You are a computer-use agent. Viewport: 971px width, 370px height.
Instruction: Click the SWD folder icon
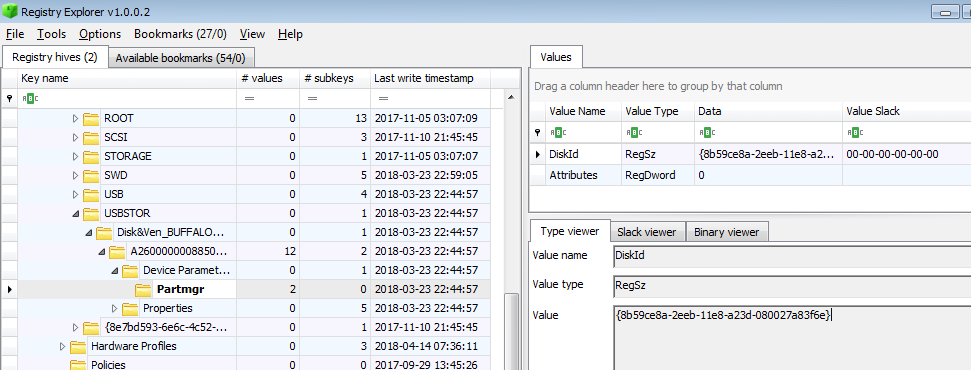pos(91,175)
